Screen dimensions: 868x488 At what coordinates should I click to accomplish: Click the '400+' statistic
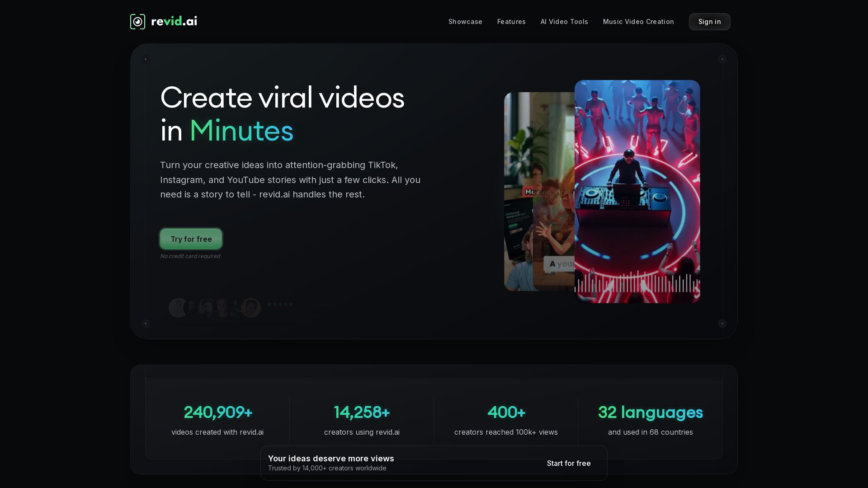[506, 412]
